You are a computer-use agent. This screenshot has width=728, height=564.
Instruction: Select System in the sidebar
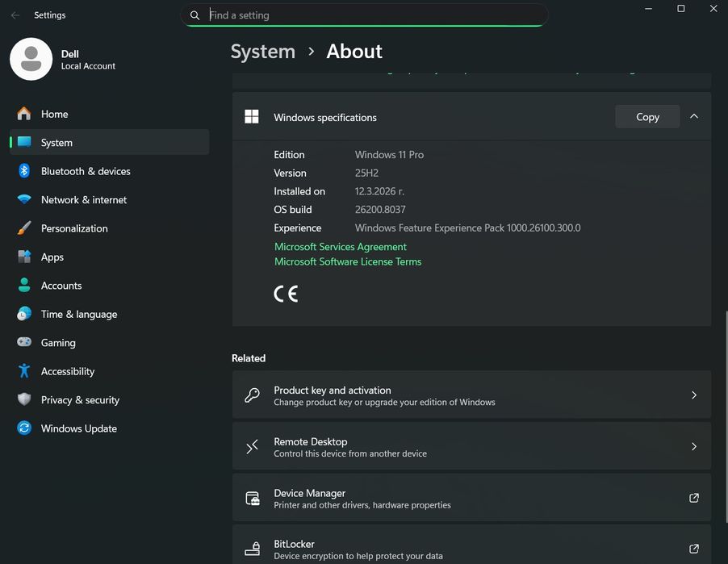pos(109,142)
